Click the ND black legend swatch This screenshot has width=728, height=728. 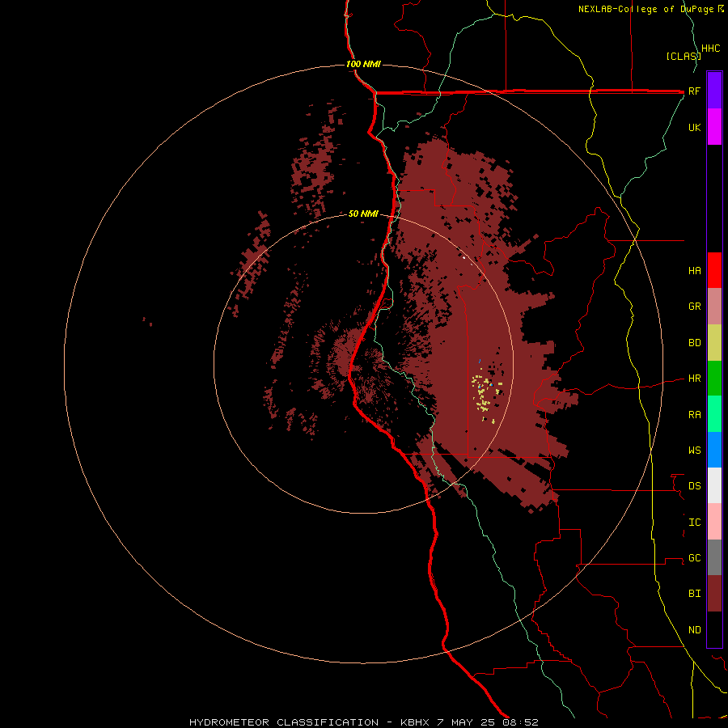tap(714, 629)
